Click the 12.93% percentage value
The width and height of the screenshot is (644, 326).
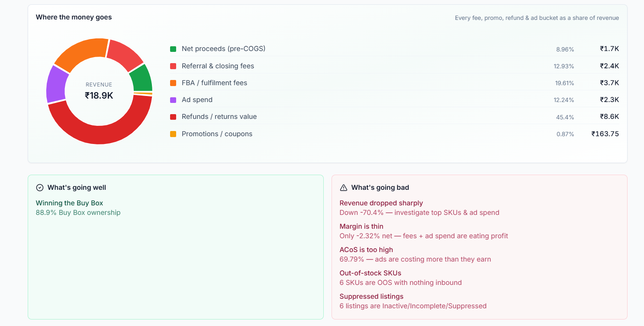(x=564, y=67)
